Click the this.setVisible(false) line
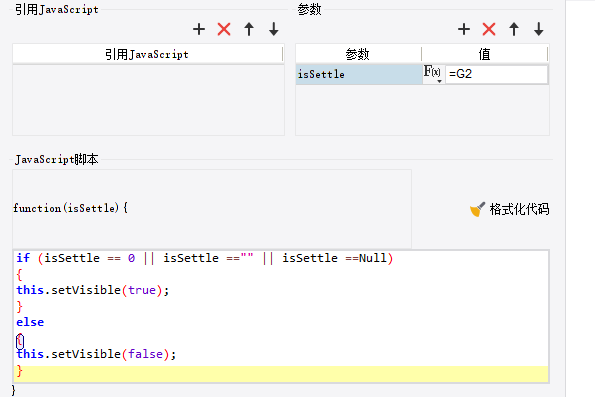Viewport: 595px width, 397px height. (96, 354)
